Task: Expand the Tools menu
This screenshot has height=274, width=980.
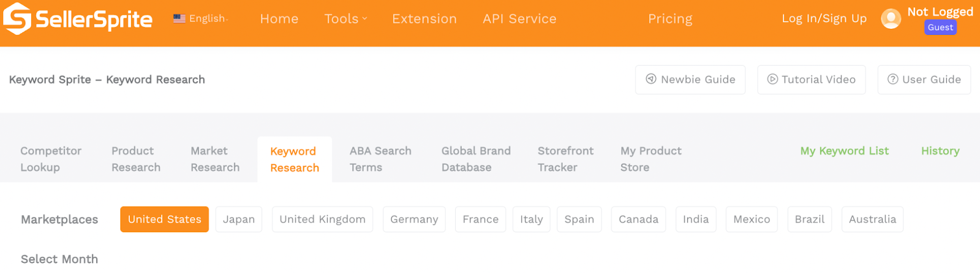Action: (345, 19)
